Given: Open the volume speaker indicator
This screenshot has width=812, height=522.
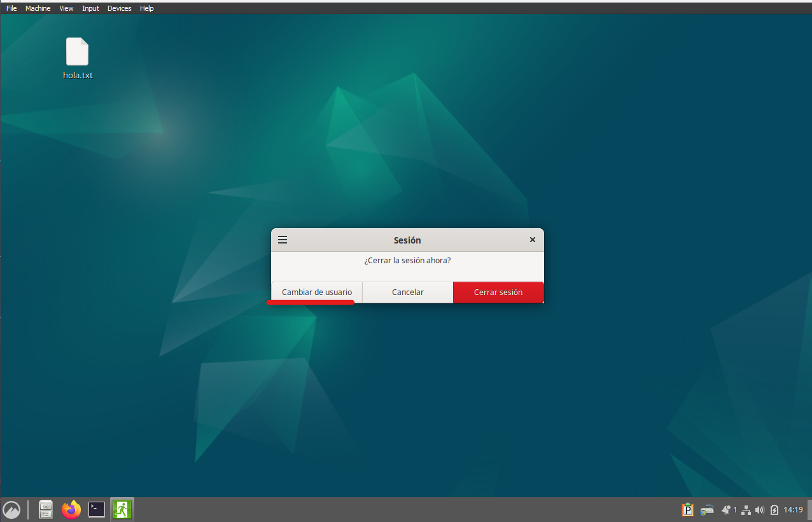Looking at the screenshot, I should (759, 510).
